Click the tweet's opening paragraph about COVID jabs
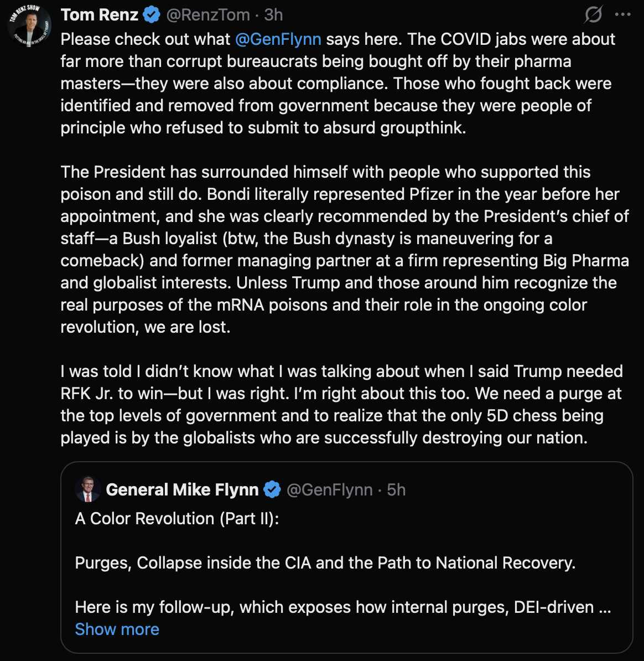Image resolution: width=644 pixels, height=661 pixels. point(332,84)
